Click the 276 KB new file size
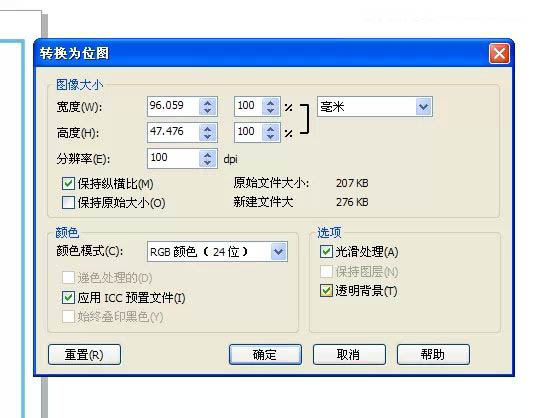The image size is (536, 418). coord(352,202)
